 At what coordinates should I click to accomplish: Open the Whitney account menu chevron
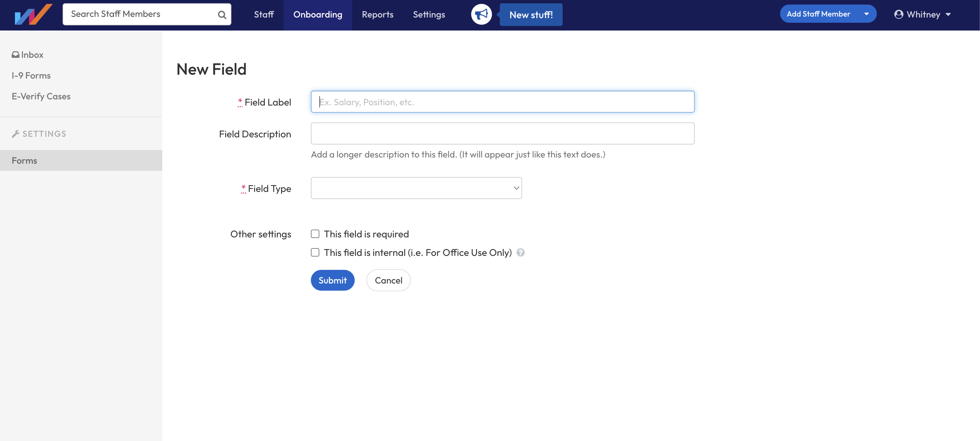click(948, 15)
